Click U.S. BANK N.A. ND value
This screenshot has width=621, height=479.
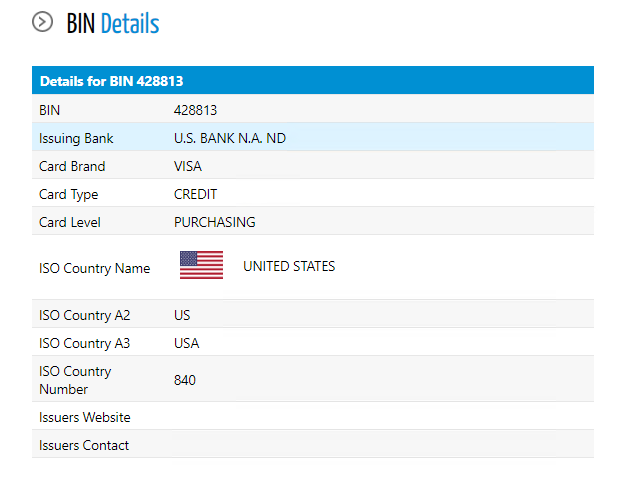tap(230, 138)
